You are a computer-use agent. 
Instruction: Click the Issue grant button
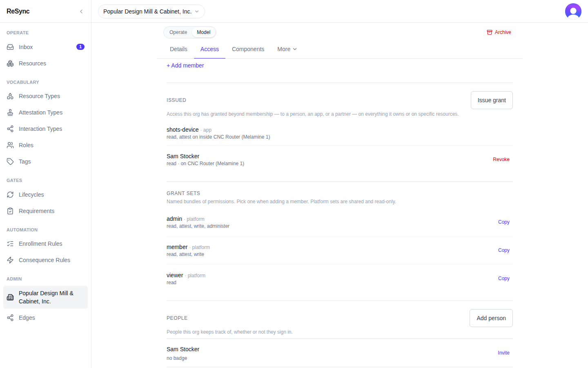492,100
